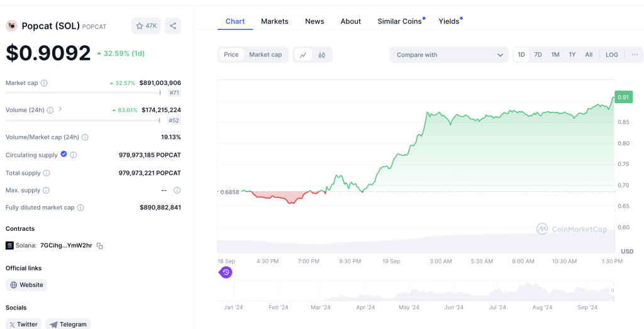Click the globe icon on the Website button

click(14, 284)
